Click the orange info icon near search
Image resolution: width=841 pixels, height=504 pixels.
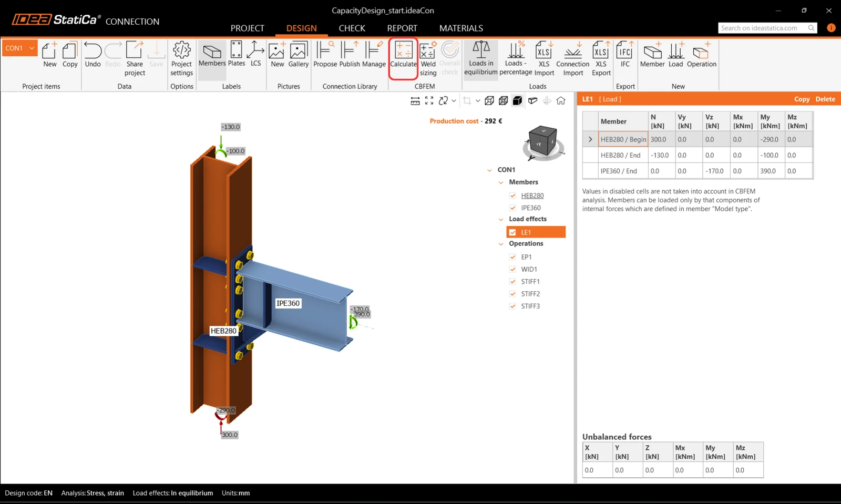tap(831, 28)
